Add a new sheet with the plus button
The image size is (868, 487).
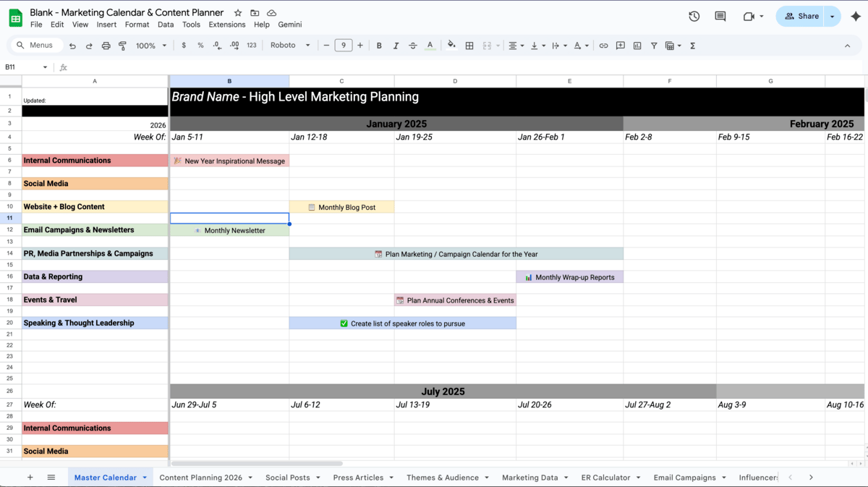pos(30,477)
